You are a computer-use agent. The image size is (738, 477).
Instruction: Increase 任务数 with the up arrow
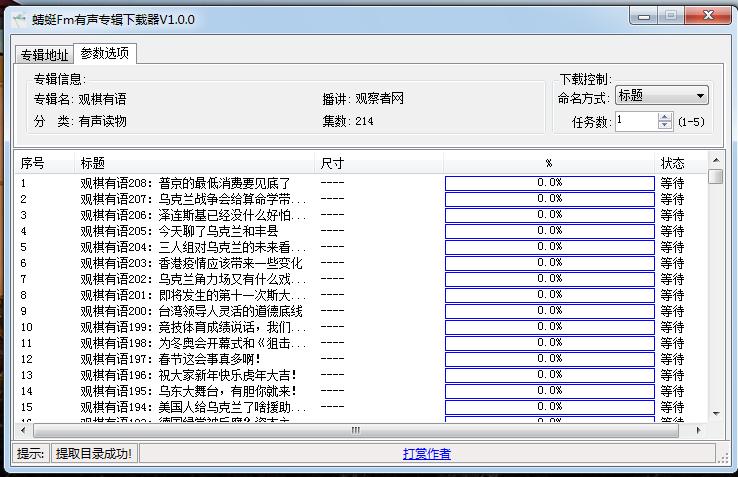[665, 116]
